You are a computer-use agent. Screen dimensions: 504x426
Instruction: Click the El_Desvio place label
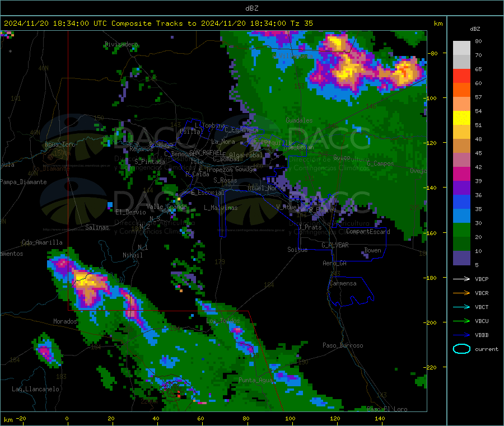[x=130, y=212]
